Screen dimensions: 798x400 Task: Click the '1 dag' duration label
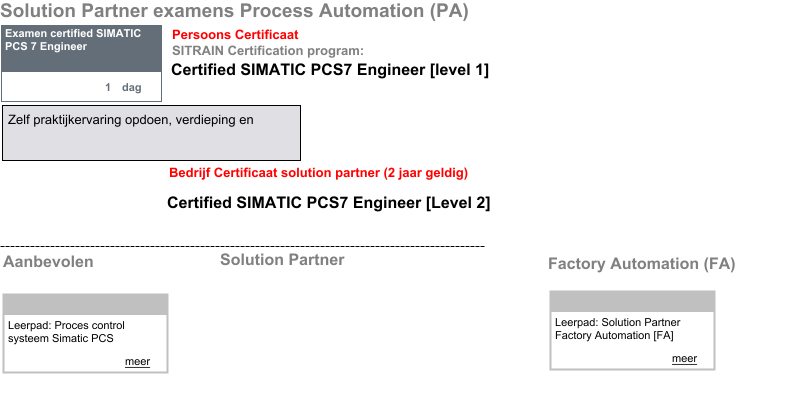point(123,88)
